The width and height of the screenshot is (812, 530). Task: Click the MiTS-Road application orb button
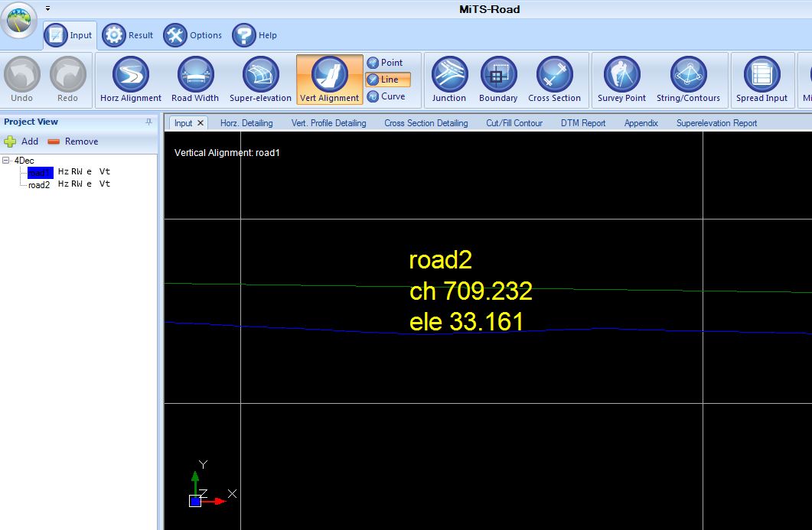[19, 19]
